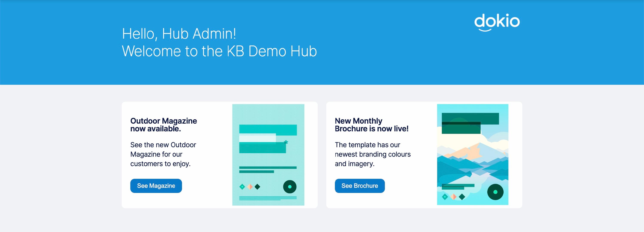Click the Welcome to the KB Demo Hub title
The height and width of the screenshot is (232, 644).
[x=219, y=51]
